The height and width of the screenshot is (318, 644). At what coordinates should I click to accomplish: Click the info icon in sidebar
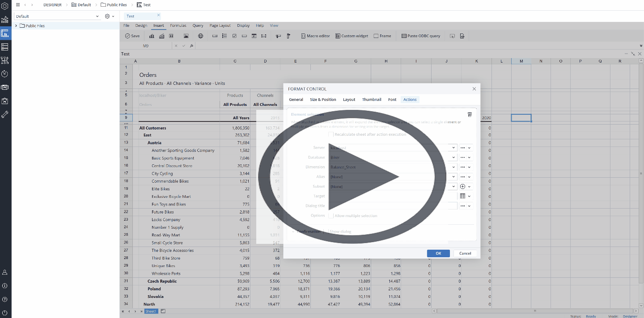pyautogui.click(x=5, y=285)
